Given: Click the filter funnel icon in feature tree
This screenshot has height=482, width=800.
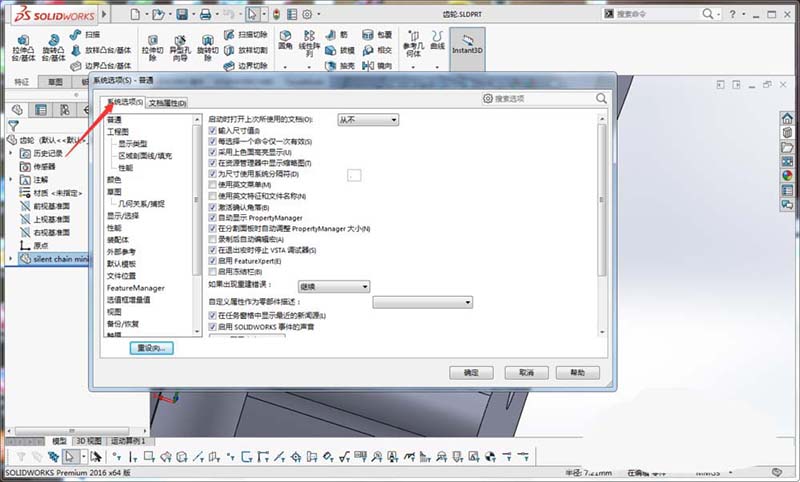Looking at the screenshot, I should 14,125.
